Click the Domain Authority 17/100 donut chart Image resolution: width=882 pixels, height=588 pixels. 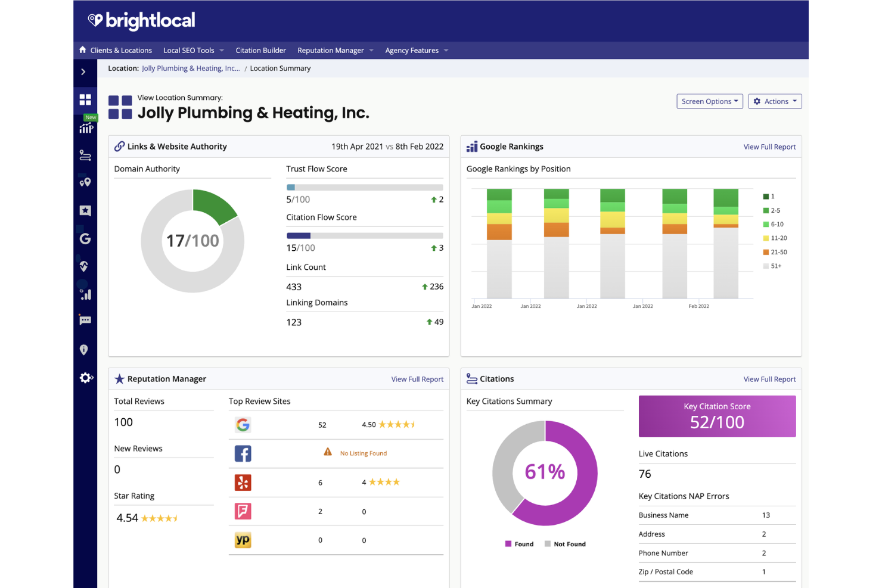click(192, 241)
